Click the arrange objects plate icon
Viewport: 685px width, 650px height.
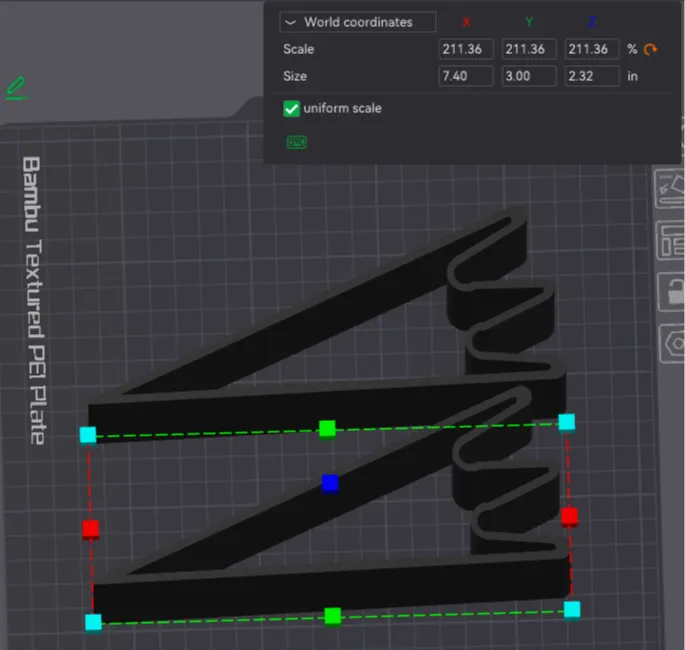point(671,241)
